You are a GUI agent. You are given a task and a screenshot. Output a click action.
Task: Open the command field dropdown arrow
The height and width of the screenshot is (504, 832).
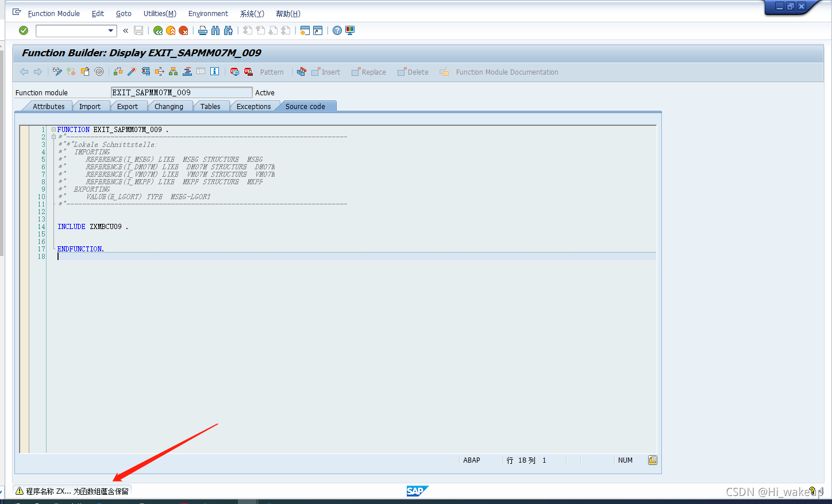tap(111, 31)
